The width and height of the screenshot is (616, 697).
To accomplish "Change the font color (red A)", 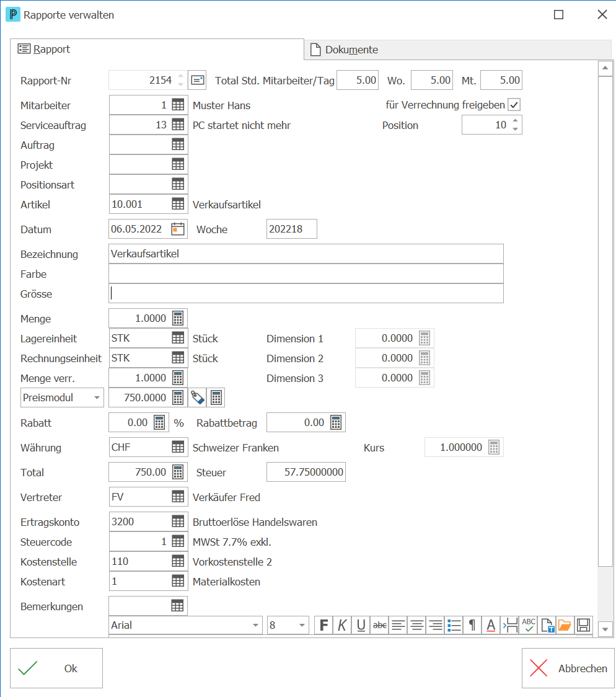I will [x=491, y=626].
